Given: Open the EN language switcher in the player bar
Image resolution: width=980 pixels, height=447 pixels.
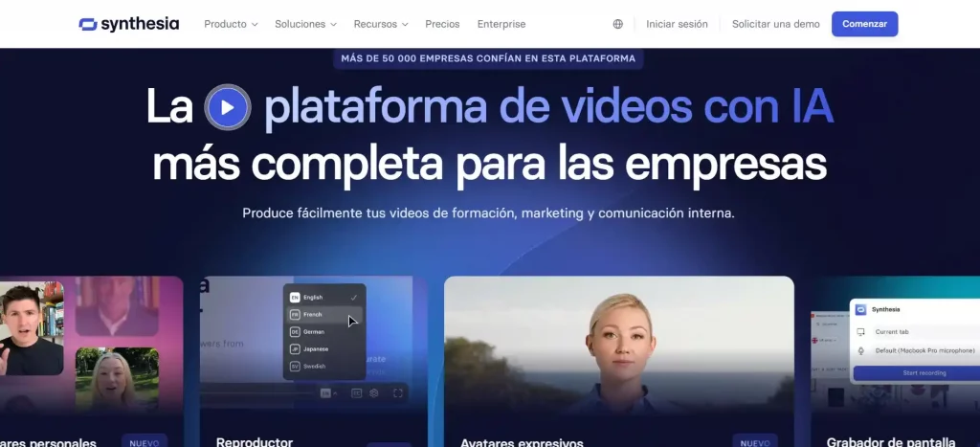Looking at the screenshot, I should (x=328, y=393).
